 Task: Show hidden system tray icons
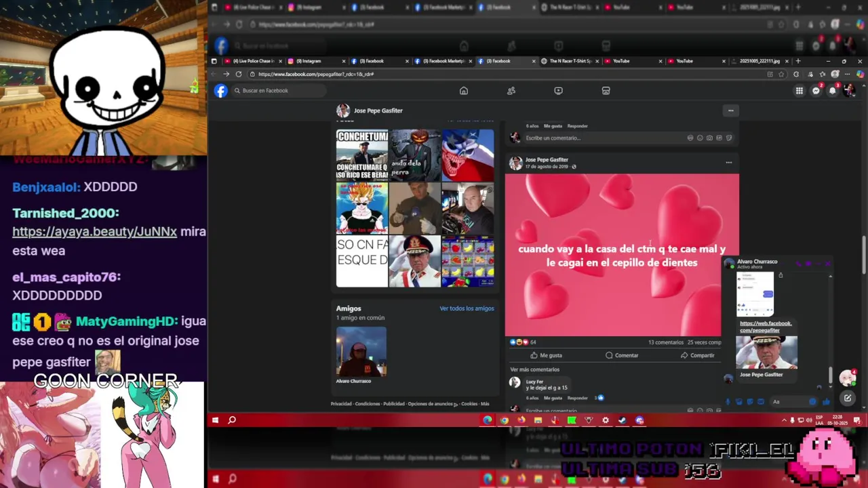click(784, 420)
